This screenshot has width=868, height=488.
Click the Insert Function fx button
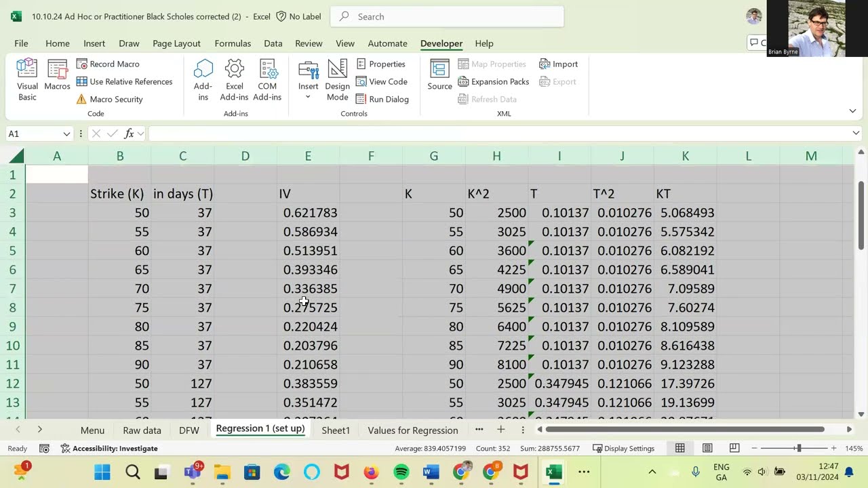click(x=129, y=134)
